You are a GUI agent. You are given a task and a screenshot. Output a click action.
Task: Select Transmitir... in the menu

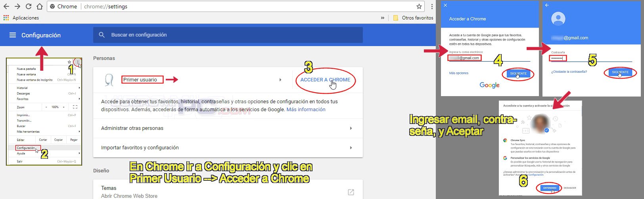coord(24,120)
